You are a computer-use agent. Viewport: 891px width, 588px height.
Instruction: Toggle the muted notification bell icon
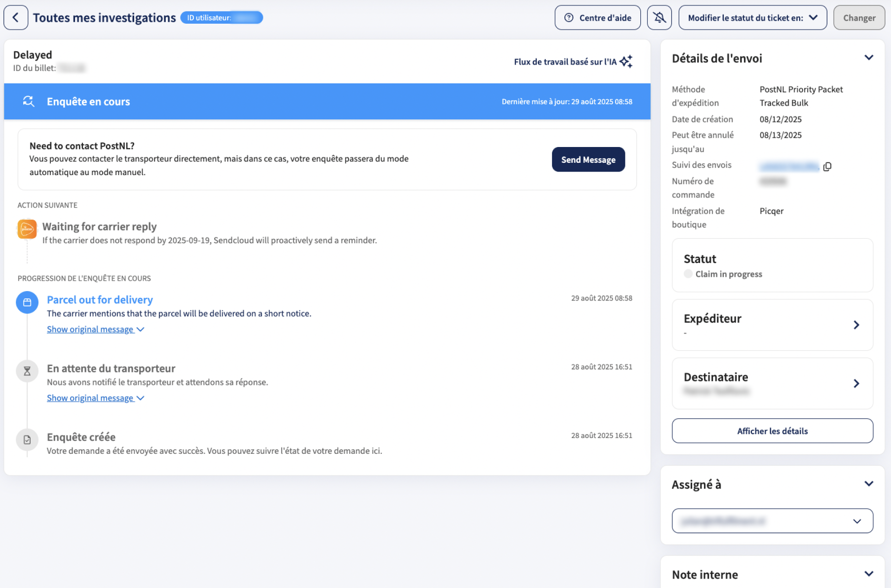pyautogui.click(x=660, y=18)
